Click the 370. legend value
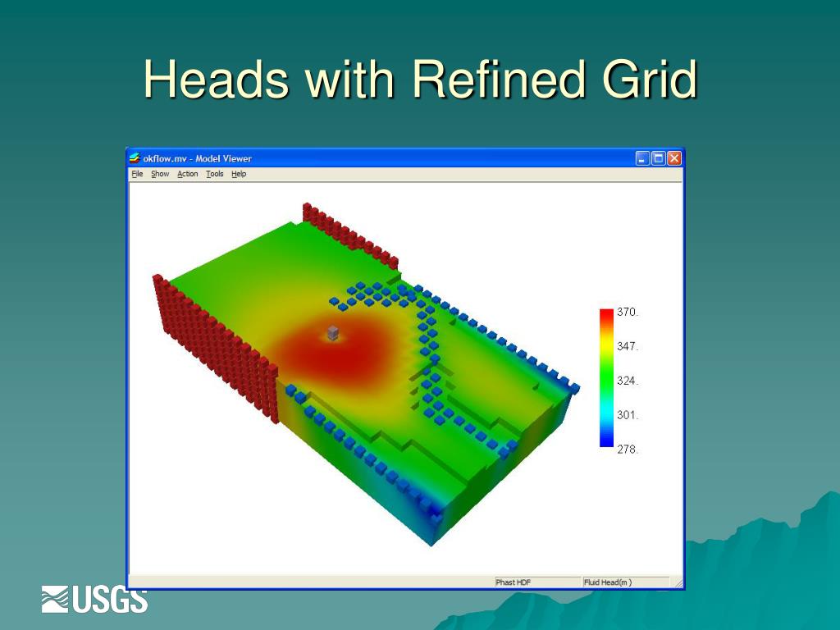This screenshot has height=630, width=840. 628,312
